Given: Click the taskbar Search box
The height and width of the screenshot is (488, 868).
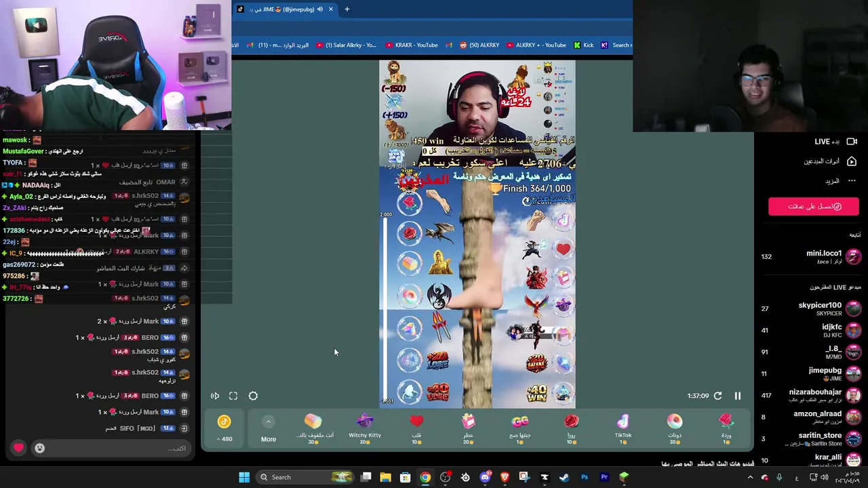Looking at the screenshot, I should tap(307, 477).
